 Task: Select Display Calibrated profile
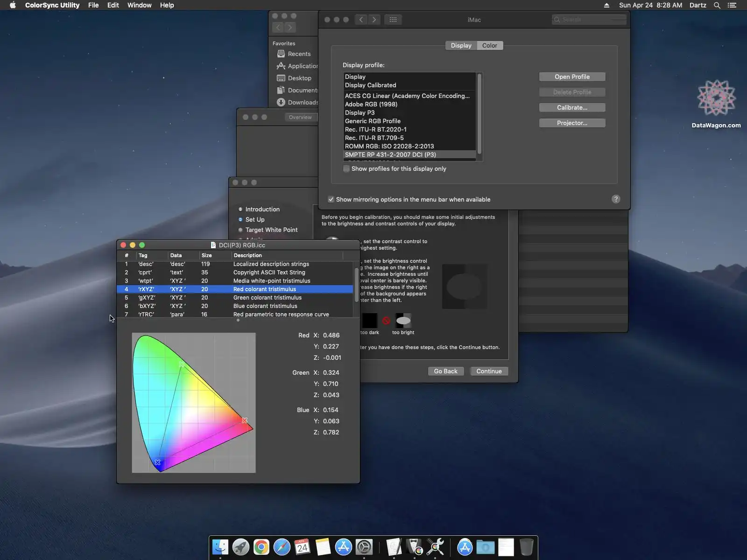tap(409, 85)
